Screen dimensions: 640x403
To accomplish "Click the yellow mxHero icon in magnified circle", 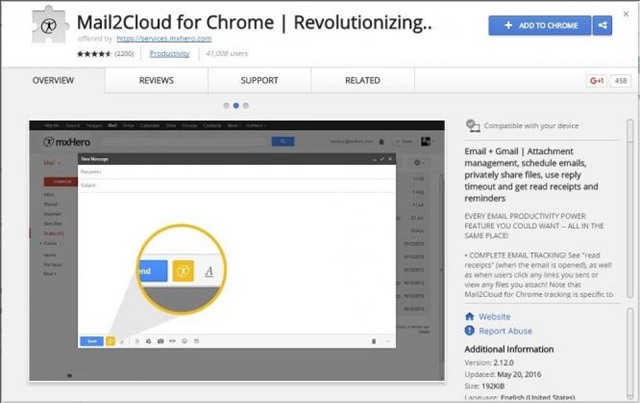I will [x=183, y=270].
